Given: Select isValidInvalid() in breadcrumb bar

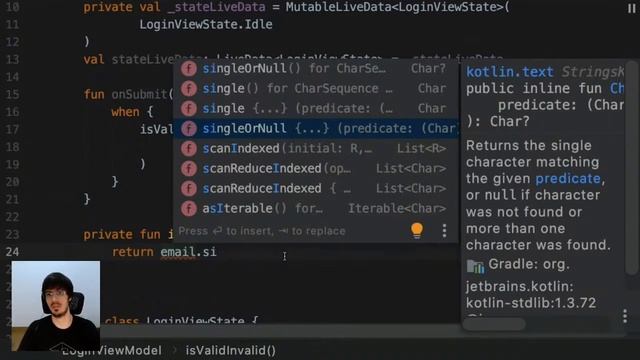Looking at the screenshot, I should click(x=231, y=351).
